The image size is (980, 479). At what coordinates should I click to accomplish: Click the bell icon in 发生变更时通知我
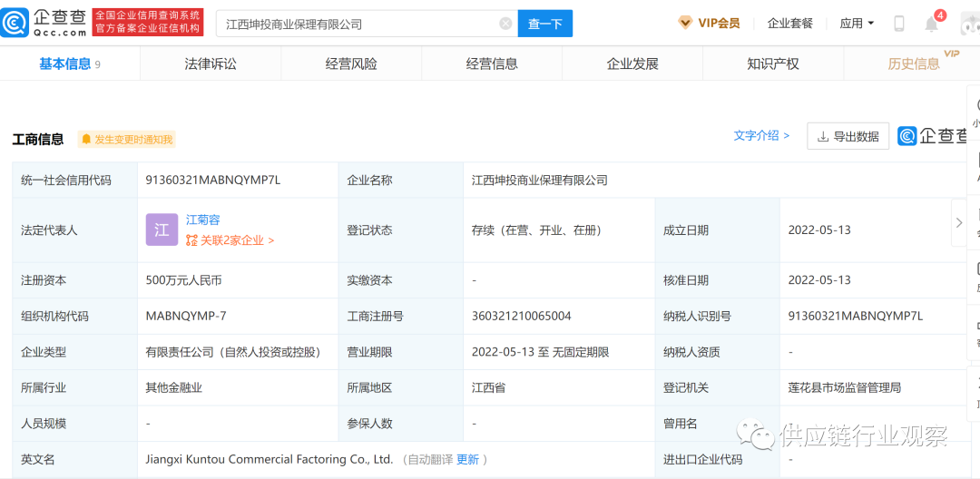point(86,140)
